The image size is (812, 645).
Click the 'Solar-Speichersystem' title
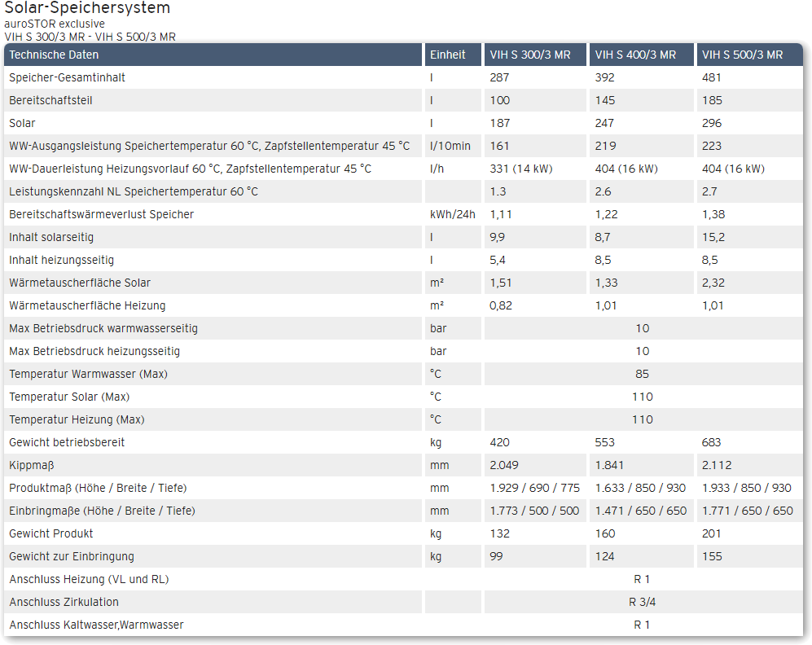(87, 9)
